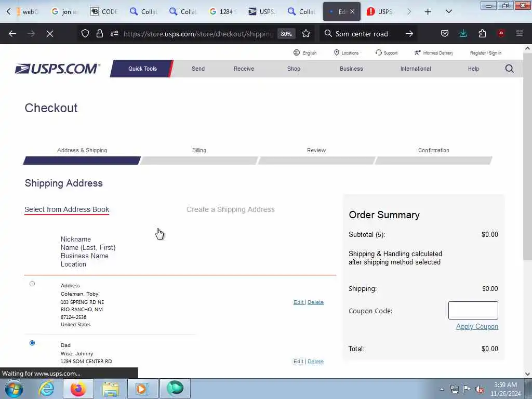
Task: Open Support link
Action: (x=387, y=53)
